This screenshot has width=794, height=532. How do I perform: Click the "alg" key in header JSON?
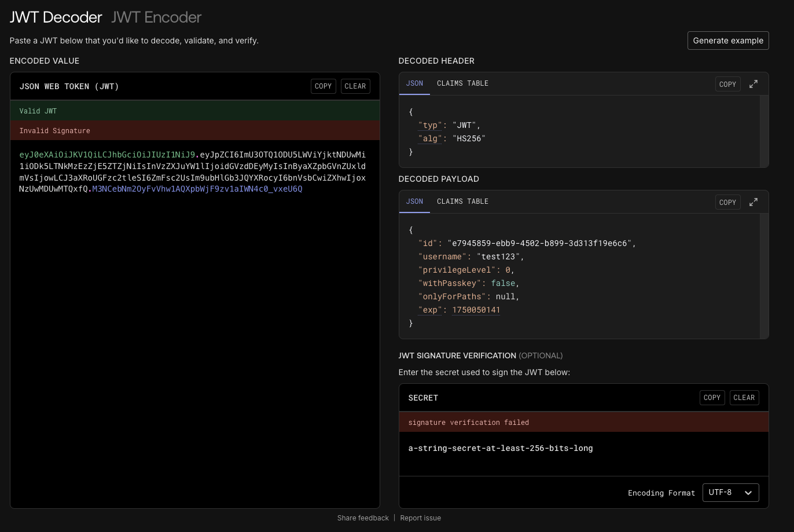pos(430,138)
